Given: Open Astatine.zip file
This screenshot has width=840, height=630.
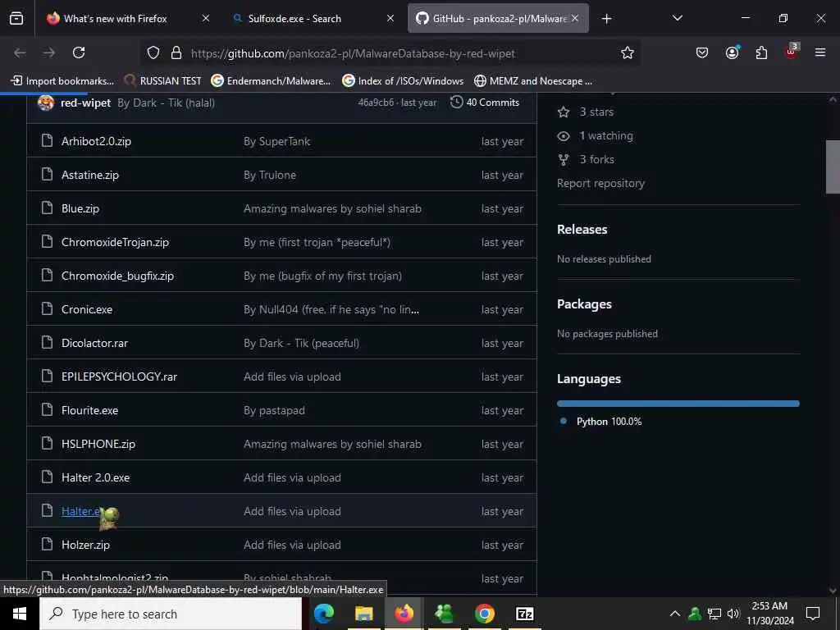Looking at the screenshot, I should pos(90,176).
